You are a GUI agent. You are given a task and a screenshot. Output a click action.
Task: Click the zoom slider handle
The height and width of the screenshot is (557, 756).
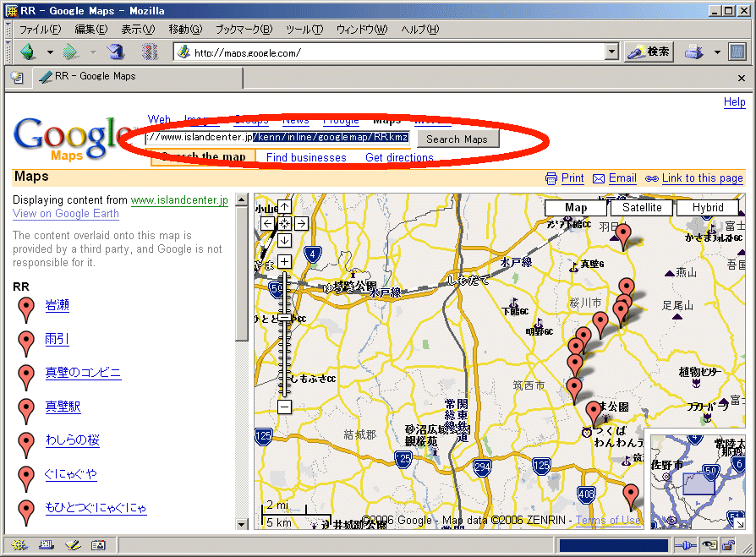point(284,318)
